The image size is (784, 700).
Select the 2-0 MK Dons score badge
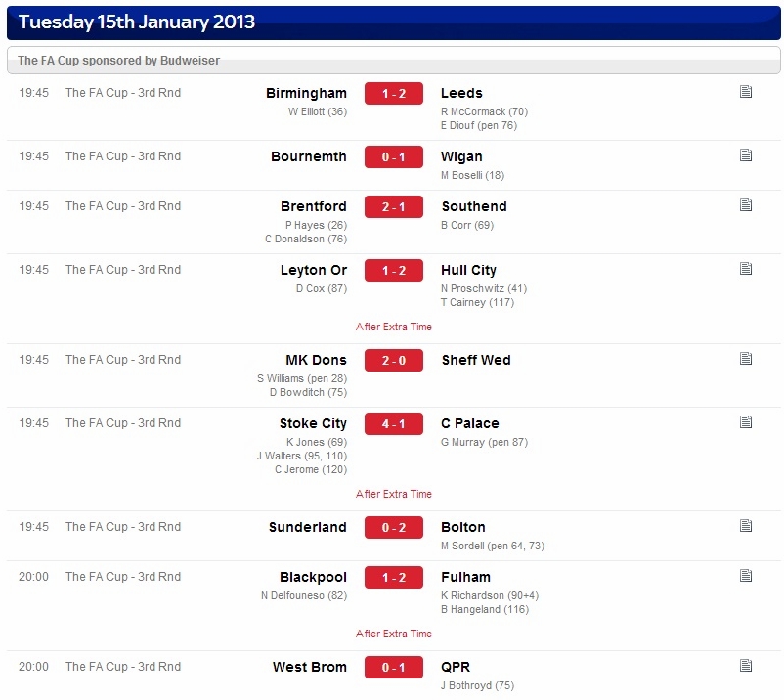click(x=394, y=361)
